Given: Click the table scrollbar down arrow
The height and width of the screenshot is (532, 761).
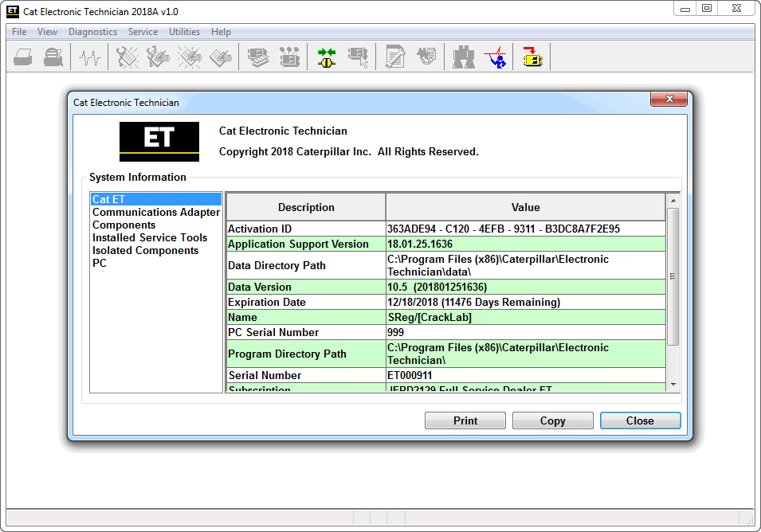Looking at the screenshot, I should coord(673,385).
